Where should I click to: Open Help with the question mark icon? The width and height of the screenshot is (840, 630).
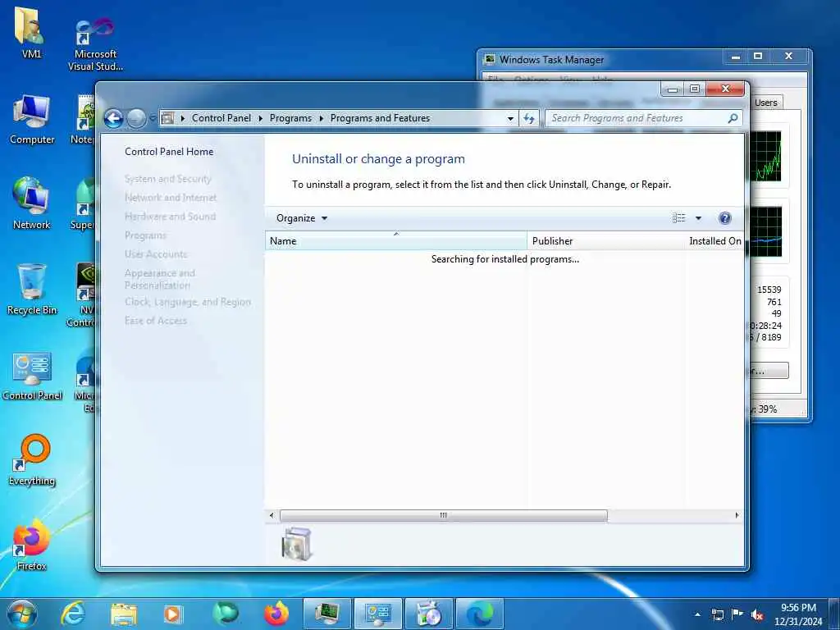tap(725, 218)
